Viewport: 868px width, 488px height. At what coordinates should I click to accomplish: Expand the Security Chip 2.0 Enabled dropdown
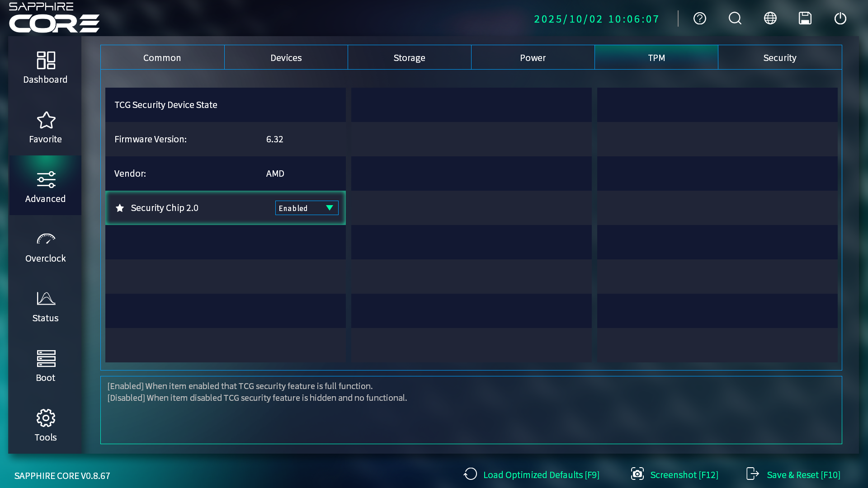coord(307,208)
